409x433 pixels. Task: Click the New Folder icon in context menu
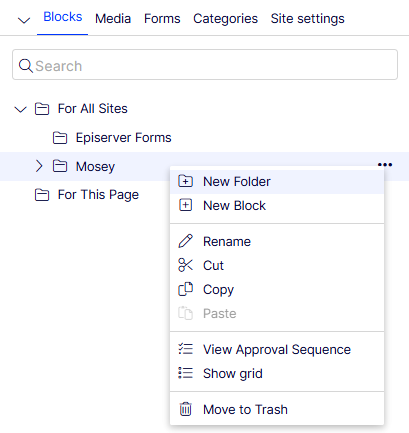tap(185, 181)
